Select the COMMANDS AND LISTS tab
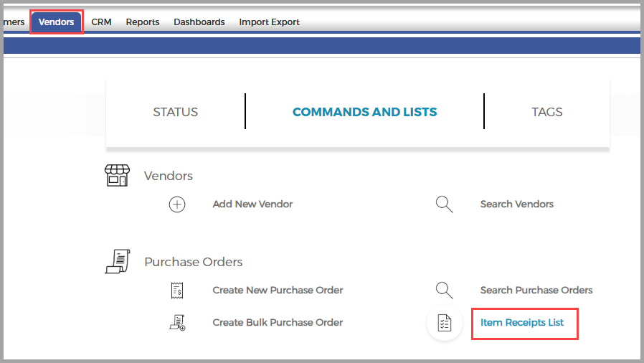This screenshot has width=644, height=363. click(x=365, y=112)
